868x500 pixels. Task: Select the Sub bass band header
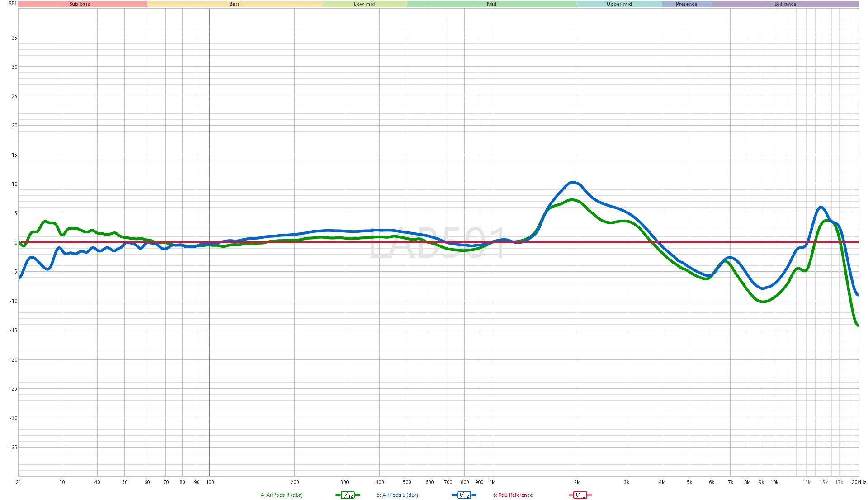click(x=80, y=4)
